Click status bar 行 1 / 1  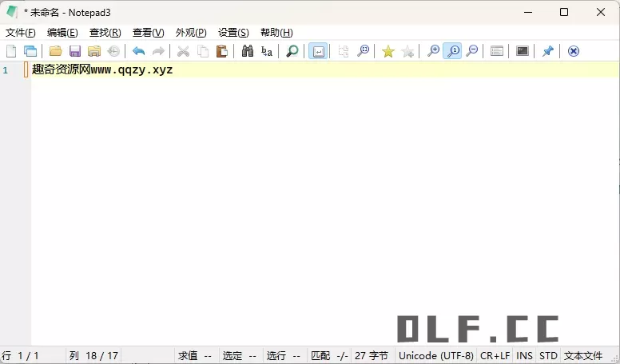coord(21,356)
